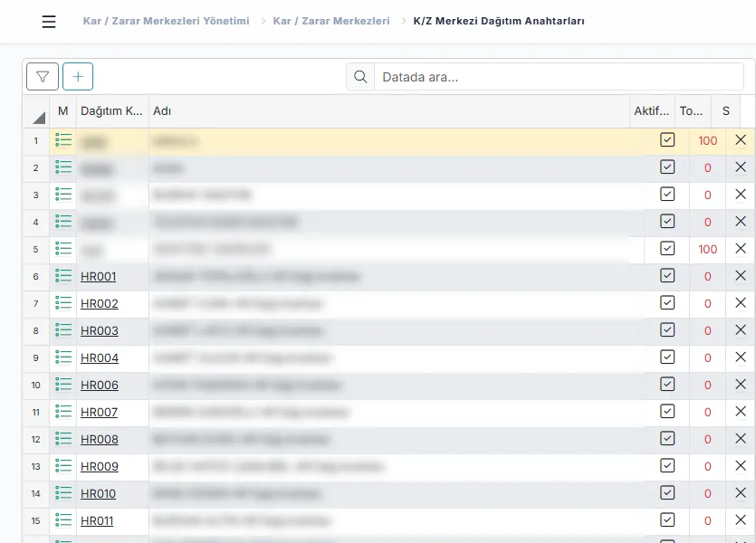Delete the HR011 row with X
This screenshot has height=543, width=756.
tap(741, 520)
